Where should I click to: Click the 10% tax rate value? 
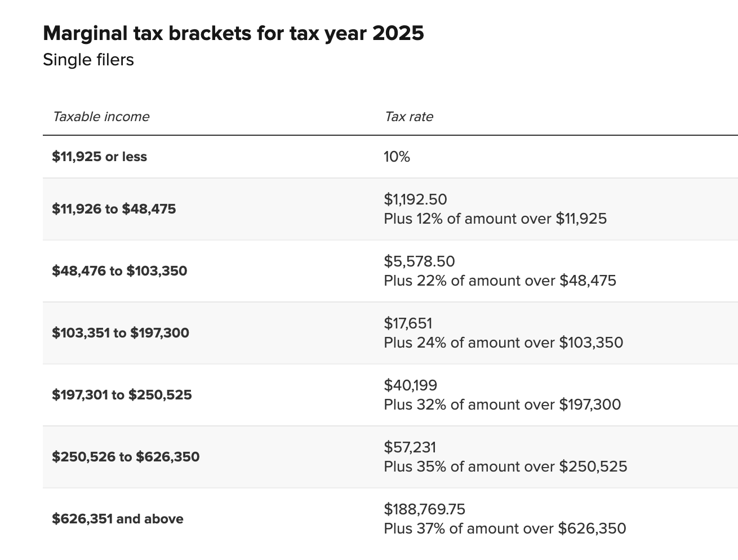pos(397,157)
